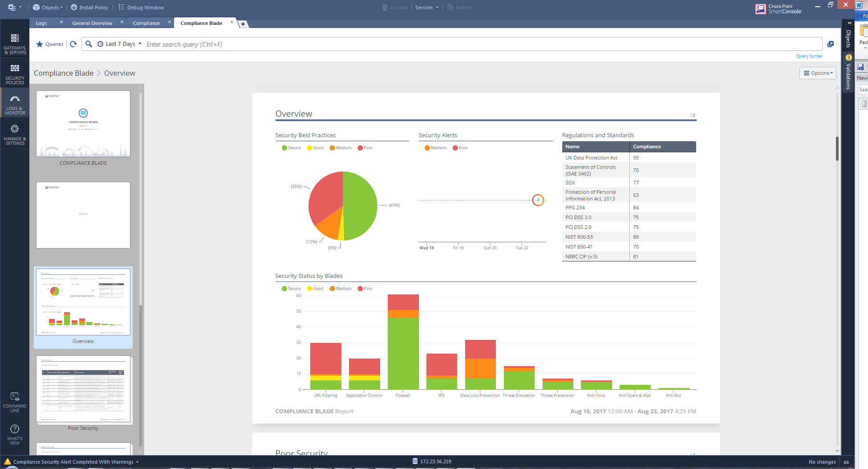This screenshot has width=868, height=469.
Task: Open the Session dropdown
Action: click(x=426, y=7)
